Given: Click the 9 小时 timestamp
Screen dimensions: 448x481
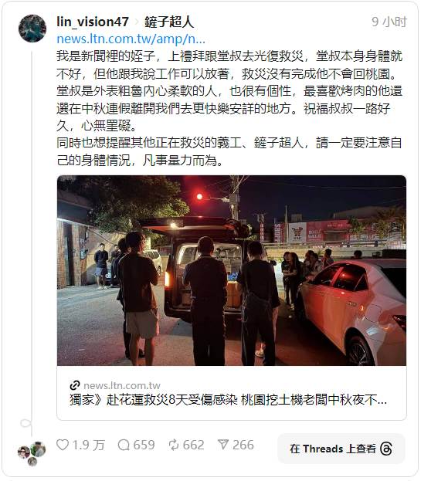Looking at the screenshot, I should pos(389,22).
